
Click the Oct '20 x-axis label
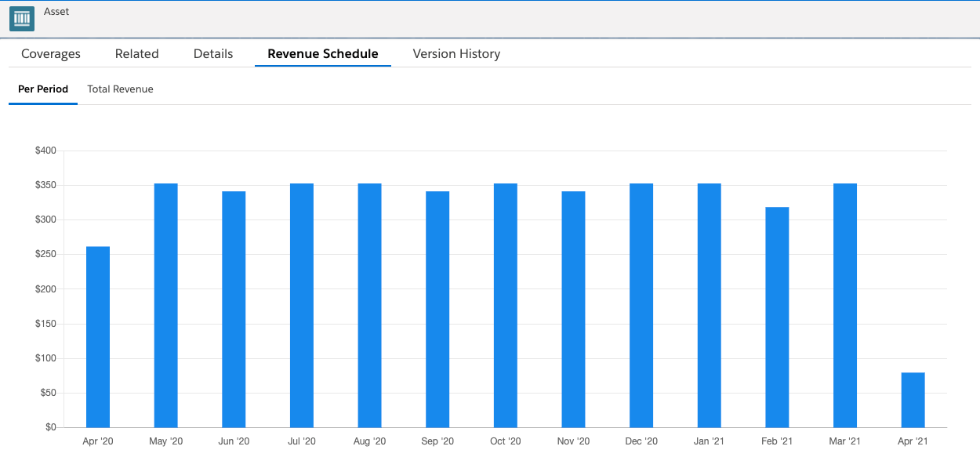click(506, 441)
